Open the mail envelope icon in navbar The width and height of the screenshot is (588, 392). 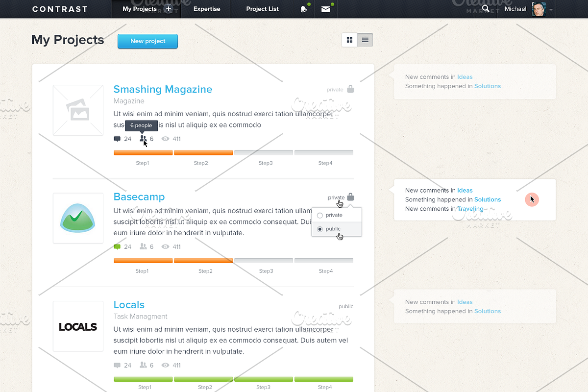pos(326,9)
